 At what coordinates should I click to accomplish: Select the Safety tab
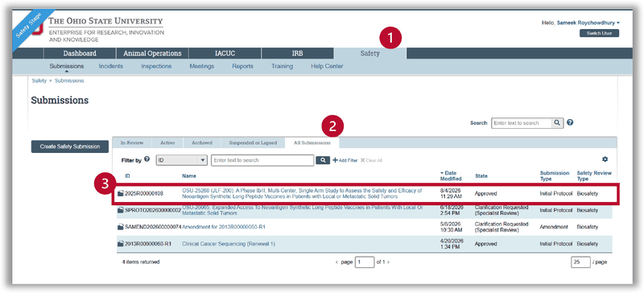(x=370, y=53)
